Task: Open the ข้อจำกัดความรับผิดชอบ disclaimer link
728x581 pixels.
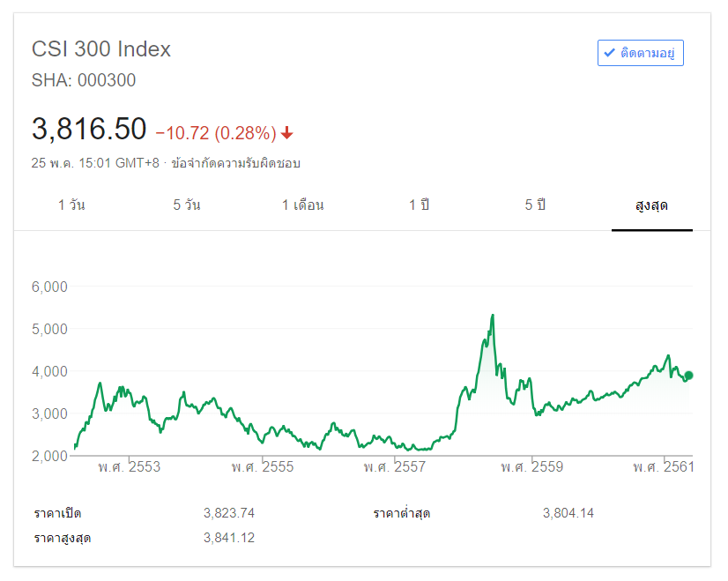Action: pos(236,163)
